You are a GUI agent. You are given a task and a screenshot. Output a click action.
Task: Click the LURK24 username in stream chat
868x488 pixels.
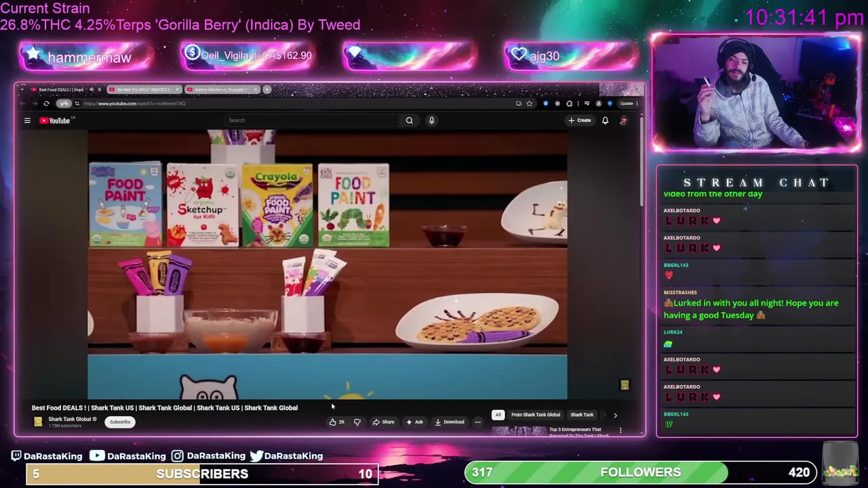[x=673, y=332]
